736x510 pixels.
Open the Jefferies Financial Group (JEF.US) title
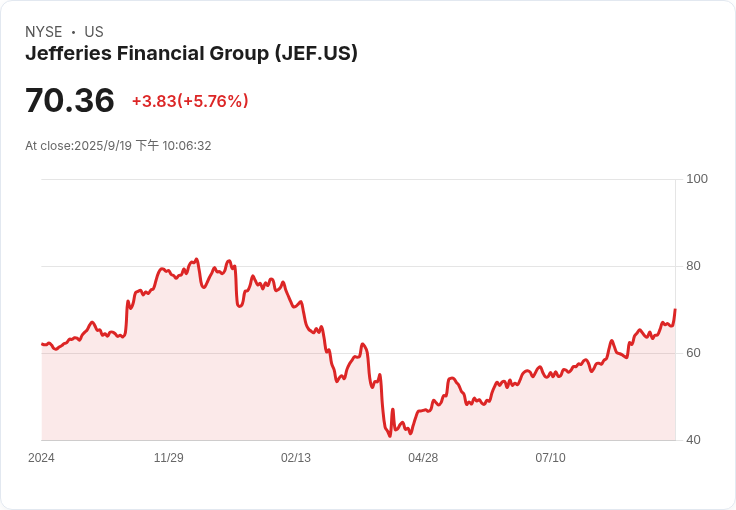pyautogui.click(x=191, y=54)
